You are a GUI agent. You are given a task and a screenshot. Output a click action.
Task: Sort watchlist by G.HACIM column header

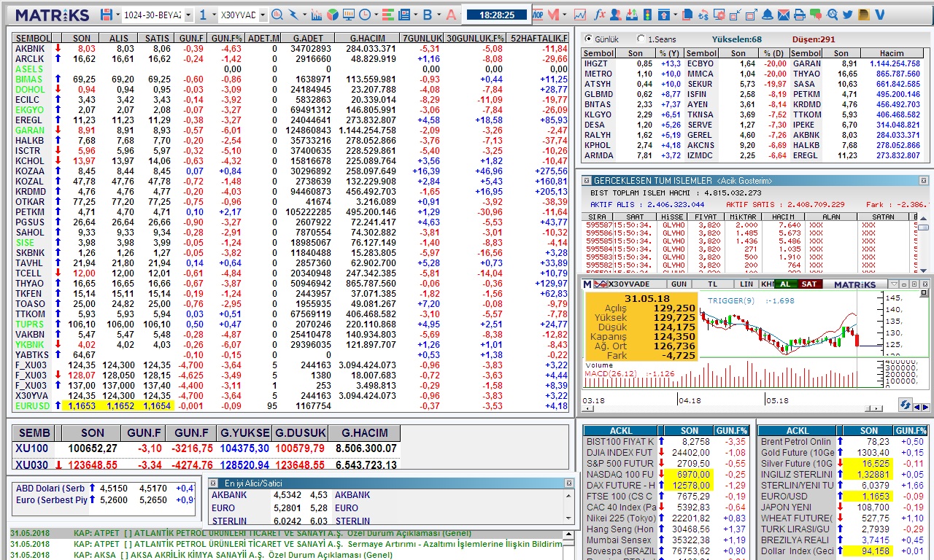pos(368,38)
